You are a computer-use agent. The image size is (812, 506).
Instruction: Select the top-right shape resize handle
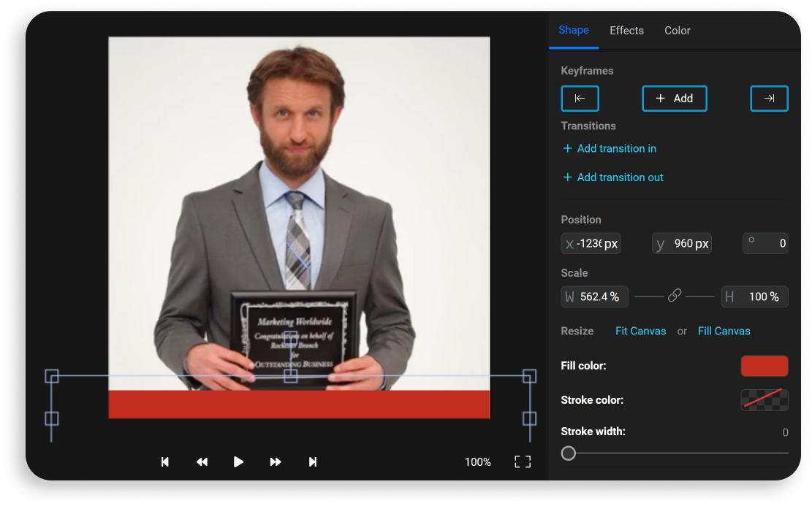tap(529, 376)
